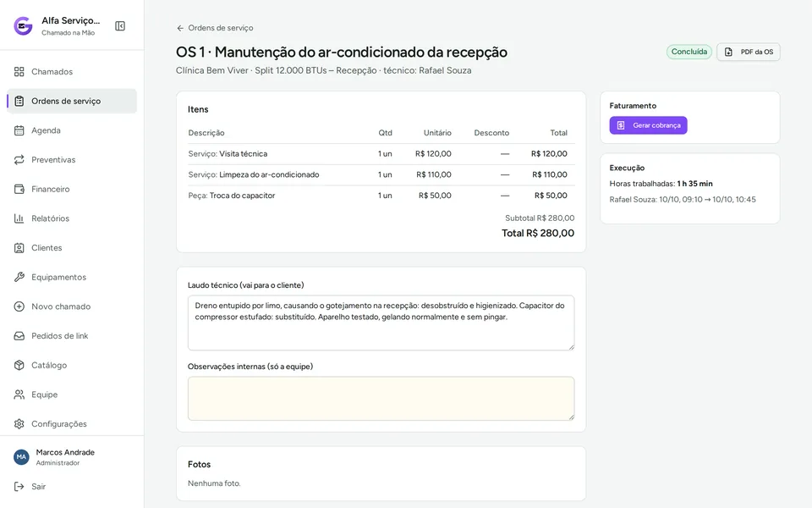Click the Sair logout arrow icon

pyautogui.click(x=19, y=486)
